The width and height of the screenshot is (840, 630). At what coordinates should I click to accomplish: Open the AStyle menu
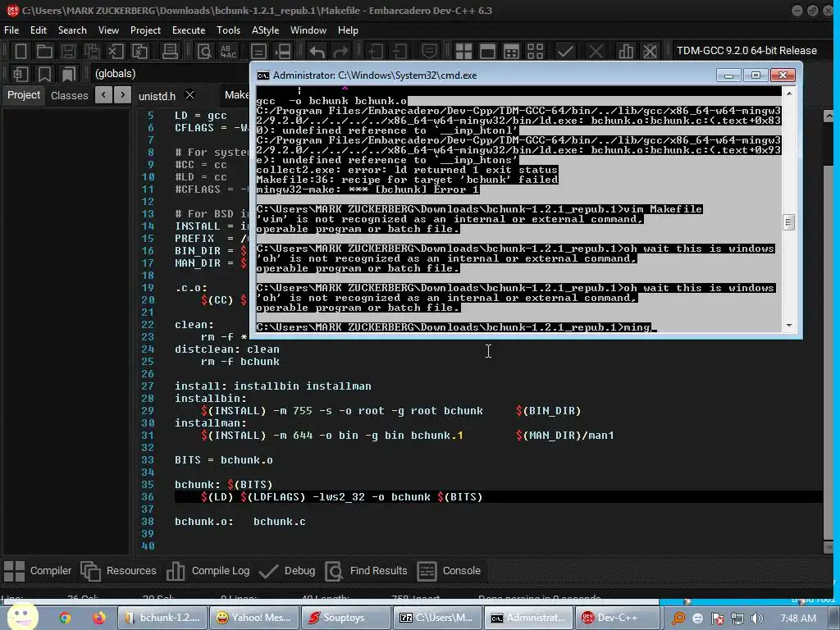click(x=265, y=30)
